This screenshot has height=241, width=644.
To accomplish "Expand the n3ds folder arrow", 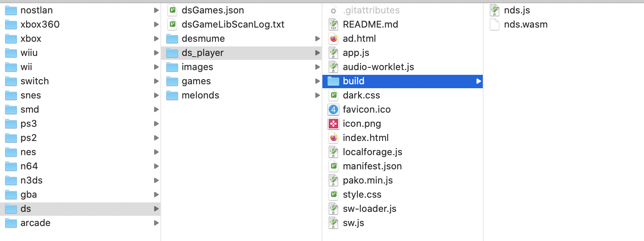I will tap(156, 180).
